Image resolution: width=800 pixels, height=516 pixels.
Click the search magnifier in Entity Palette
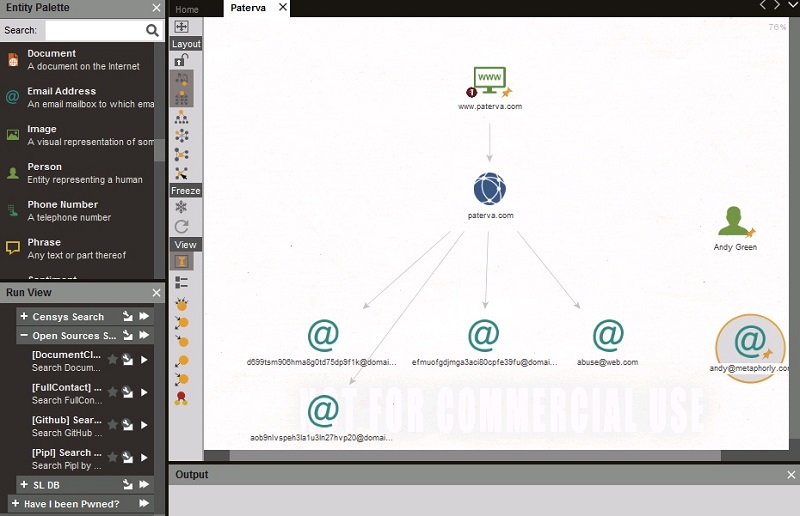tap(152, 31)
